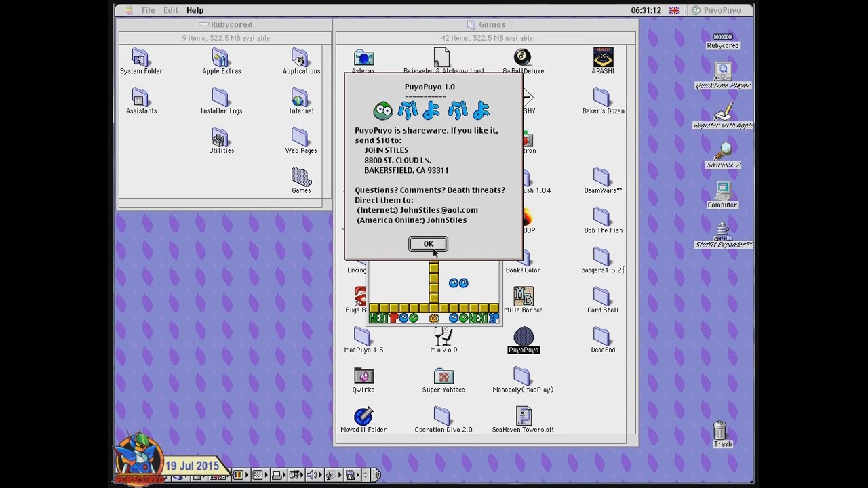The height and width of the screenshot is (488, 868).
Task: Open Control Strip sound source module
Action: pos(333,475)
